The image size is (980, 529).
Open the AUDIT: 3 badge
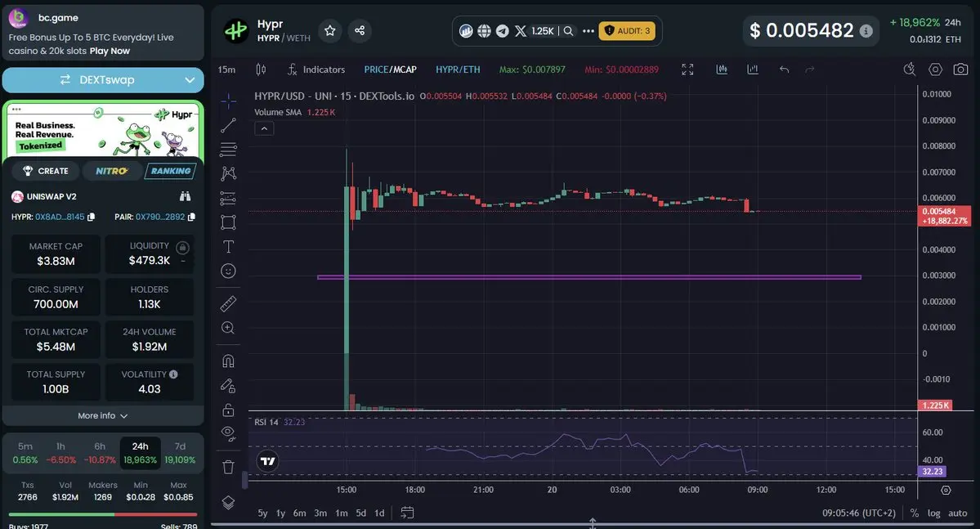click(x=627, y=30)
